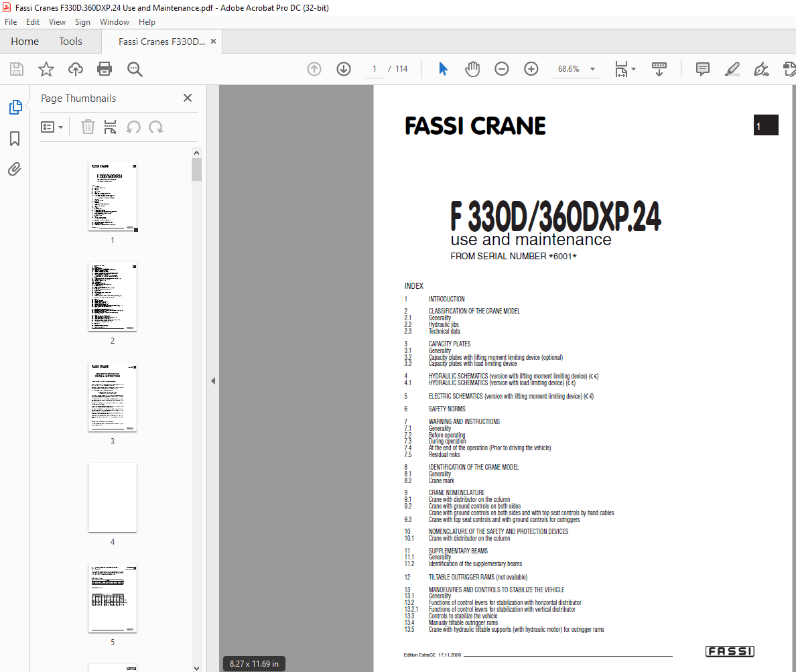Select the Highlight text tool
Image resolution: width=796 pixels, height=672 pixels.
tap(732, 69)
